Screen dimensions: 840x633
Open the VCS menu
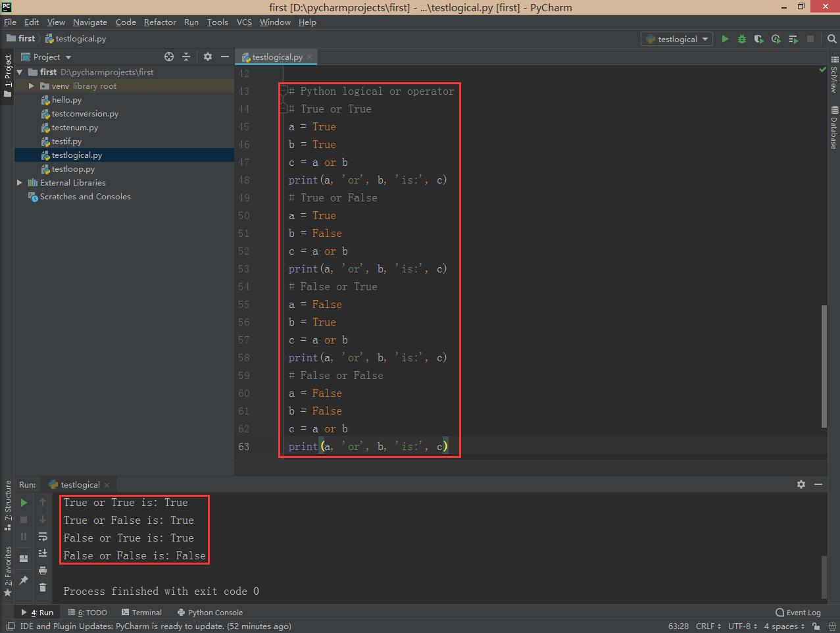pos(244,22)
